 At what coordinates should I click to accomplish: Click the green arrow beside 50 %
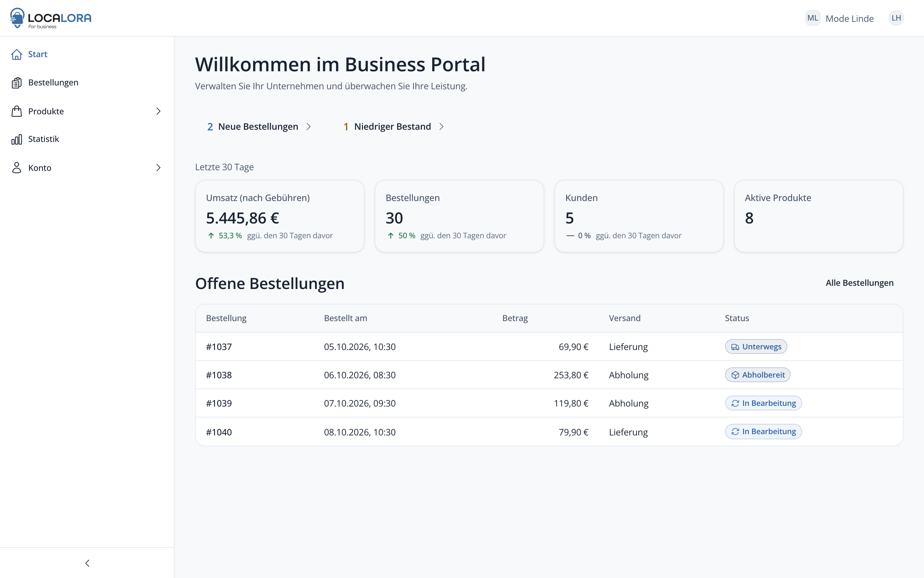[390, 236]
